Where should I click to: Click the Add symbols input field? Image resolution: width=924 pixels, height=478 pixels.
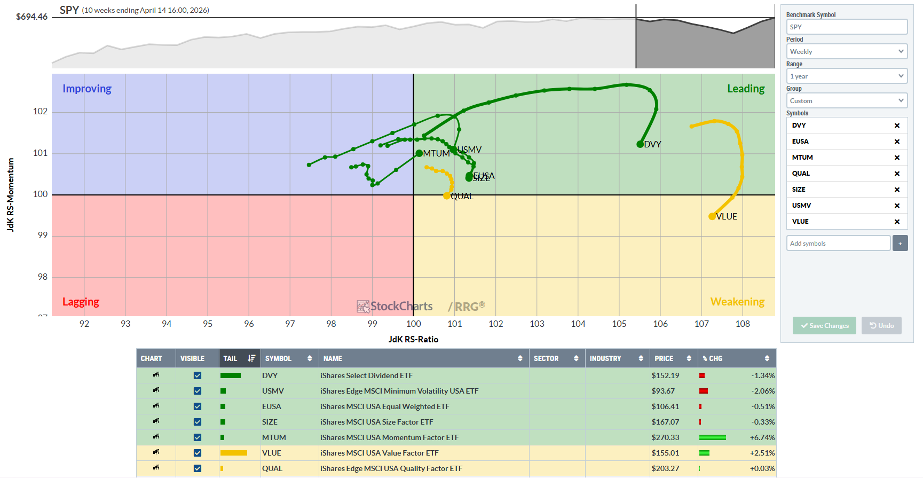pos(838,243)
